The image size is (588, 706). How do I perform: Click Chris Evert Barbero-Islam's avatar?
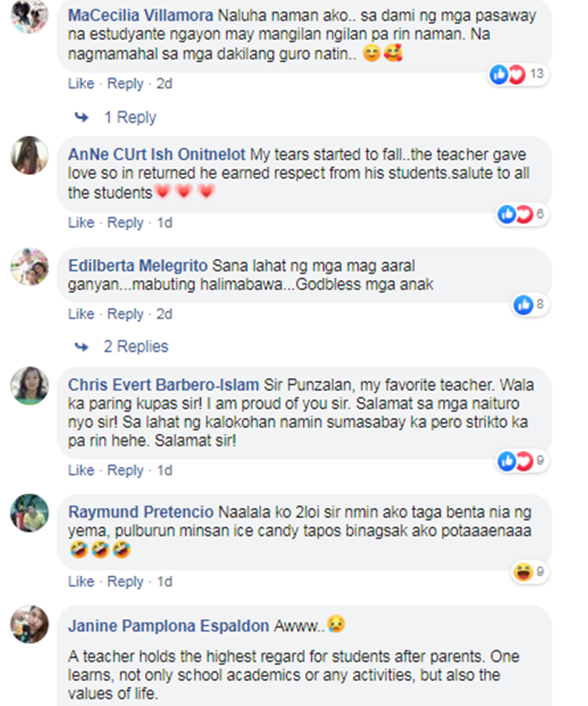click(x=29, y=386)
